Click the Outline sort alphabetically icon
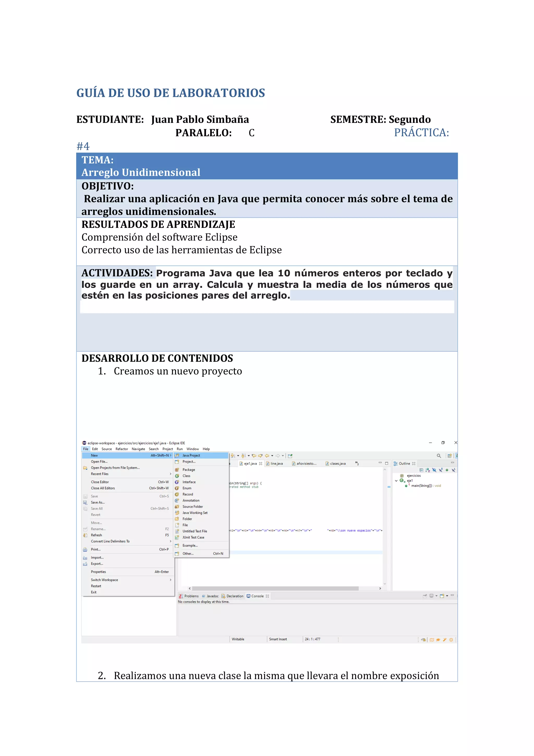The image size is (534, 756). (x=428, y=470)
